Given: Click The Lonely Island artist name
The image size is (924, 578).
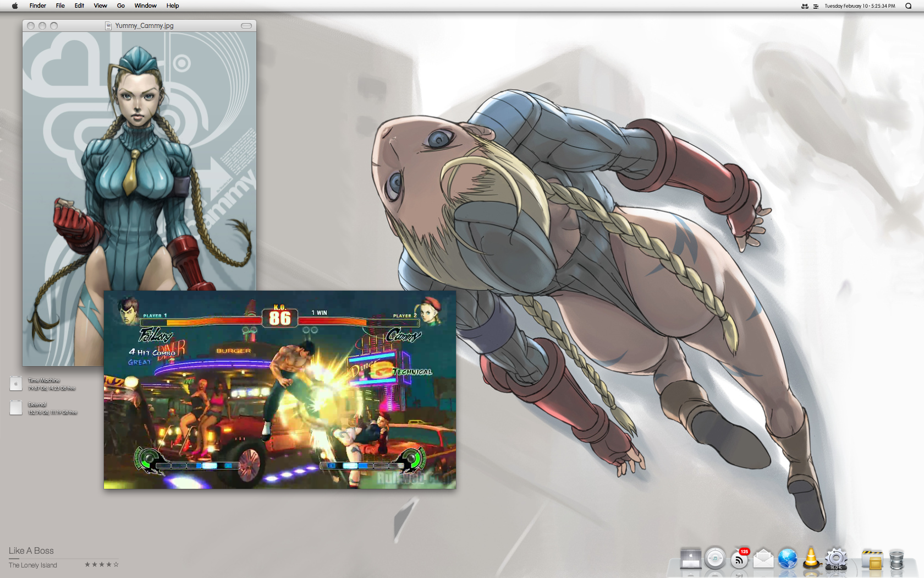Looking at the screenshot, I should tap(33, 565).
